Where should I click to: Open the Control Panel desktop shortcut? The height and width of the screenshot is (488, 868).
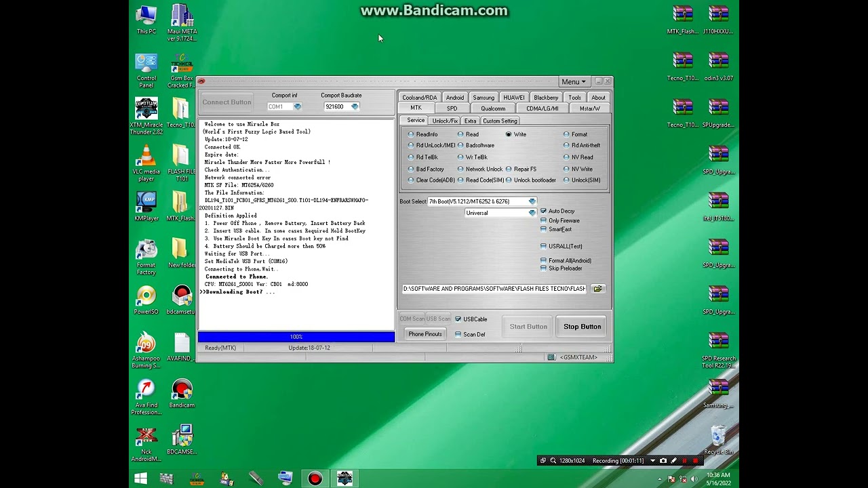click(x=146, y=70)
